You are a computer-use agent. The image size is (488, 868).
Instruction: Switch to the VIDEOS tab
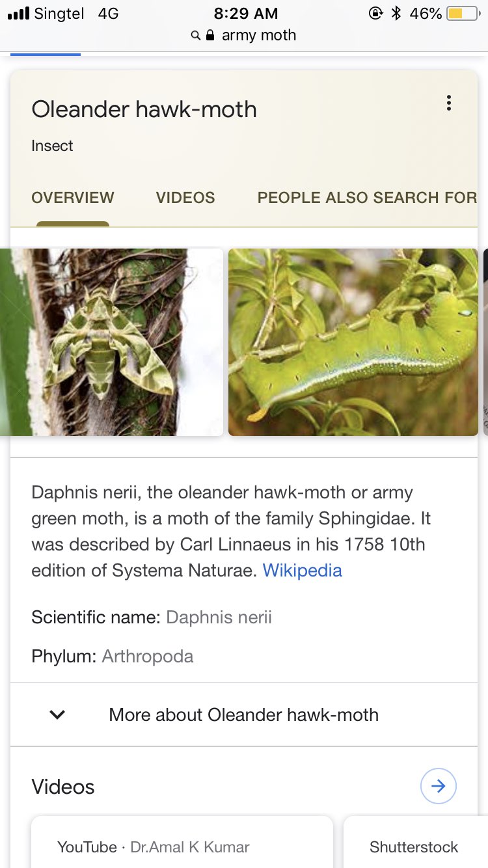[185, 198]
